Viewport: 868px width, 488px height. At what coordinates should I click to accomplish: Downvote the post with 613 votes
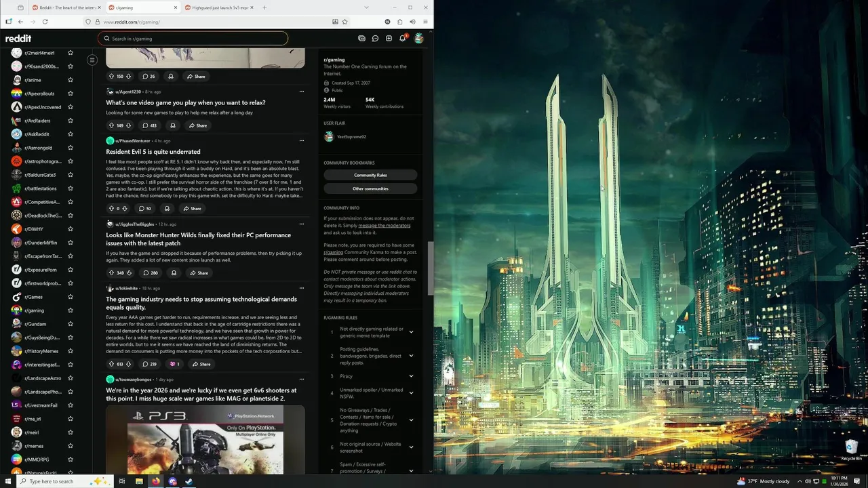129,364
